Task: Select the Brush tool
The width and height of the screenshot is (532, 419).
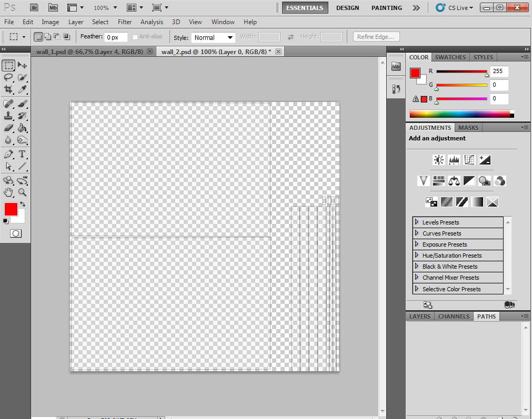Action: (23, 104)
